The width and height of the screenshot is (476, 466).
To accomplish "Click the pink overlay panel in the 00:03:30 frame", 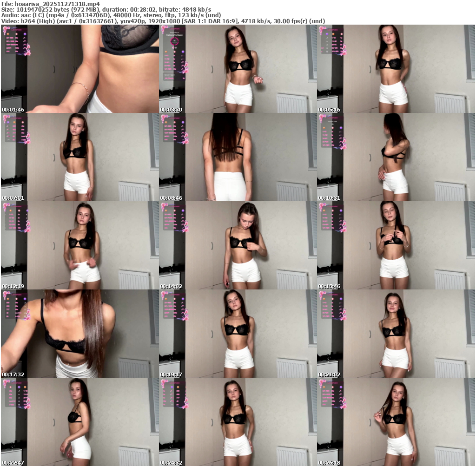I will point(174,53).
